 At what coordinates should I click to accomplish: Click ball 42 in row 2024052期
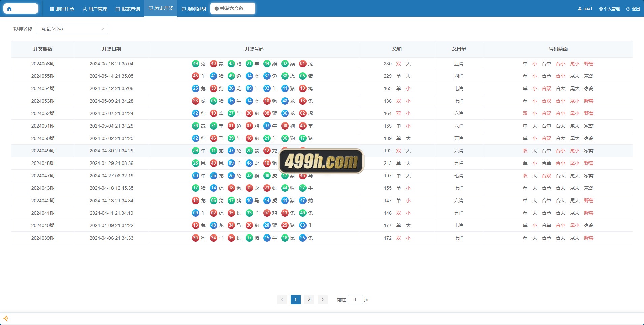(196, 113)
